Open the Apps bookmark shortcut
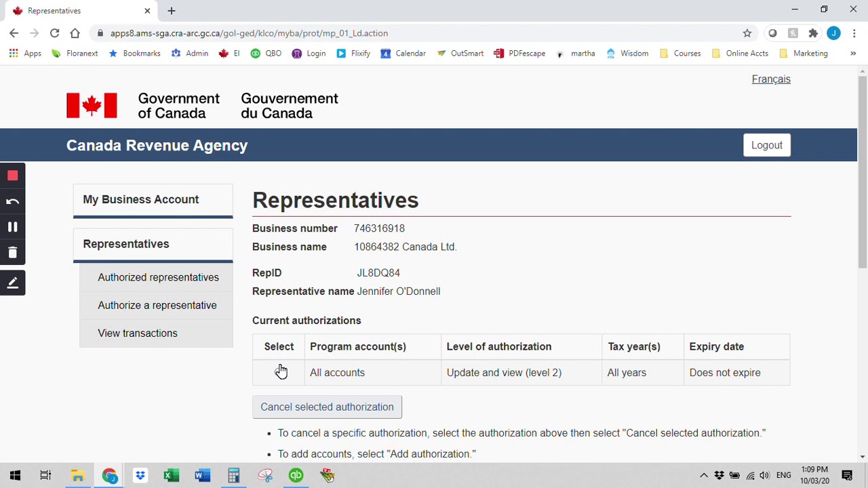This screenshot has width=868, height=488. 25,54
